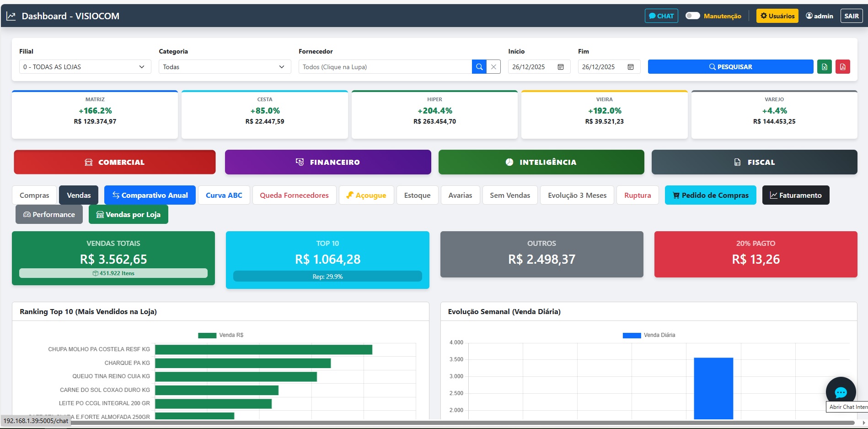The height and width of the screenshot is (429, 868).
Task: Open the Comparativo Anual view
Action: click(x=150, y=195)
